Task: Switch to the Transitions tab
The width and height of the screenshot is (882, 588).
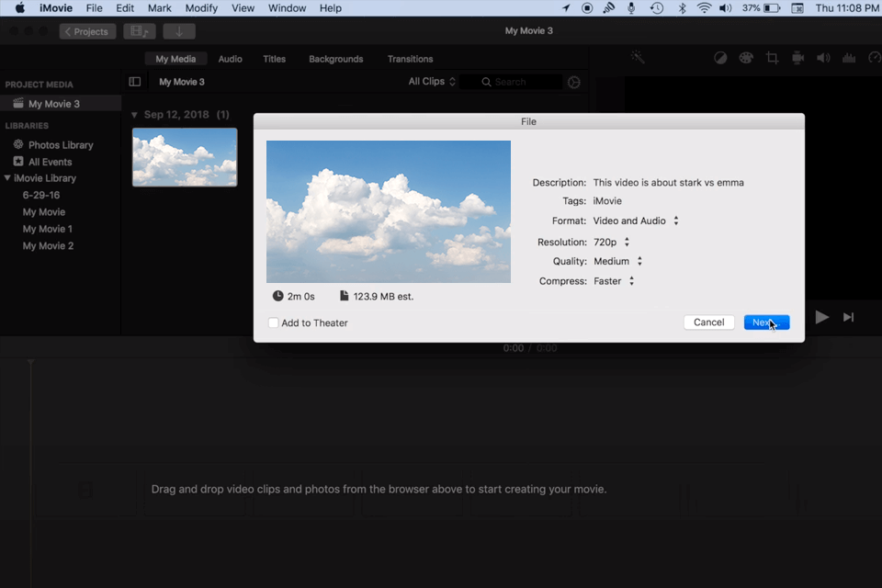Action: pyautogui.click(x=410, y=58)
